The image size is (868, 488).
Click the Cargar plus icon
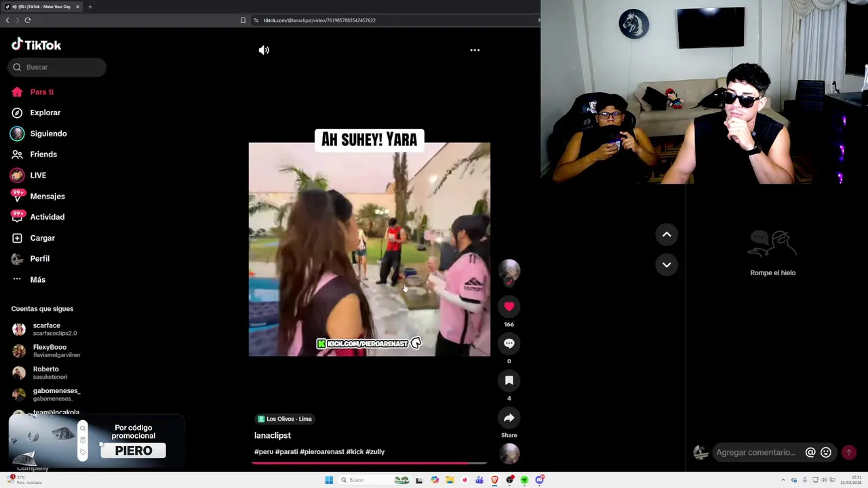pyautogui.click(x=17, y=238)
